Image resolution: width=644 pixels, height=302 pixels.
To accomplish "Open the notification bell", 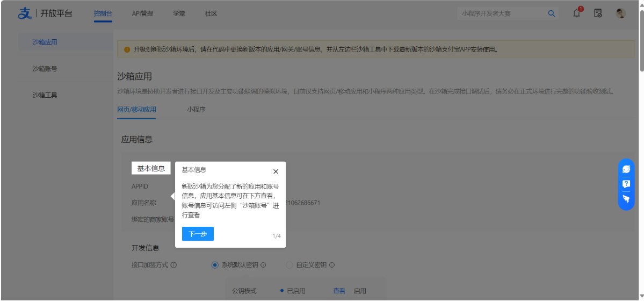I will tap(577, 13).
